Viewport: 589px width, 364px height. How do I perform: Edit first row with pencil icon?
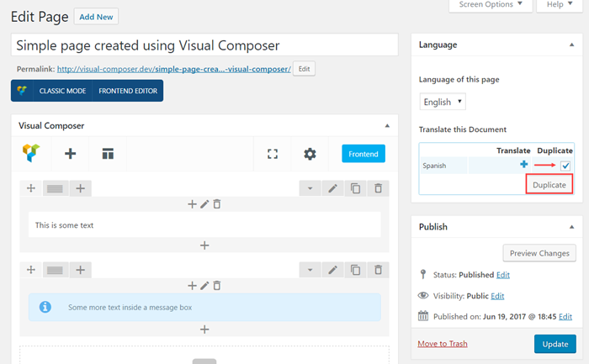333,188
